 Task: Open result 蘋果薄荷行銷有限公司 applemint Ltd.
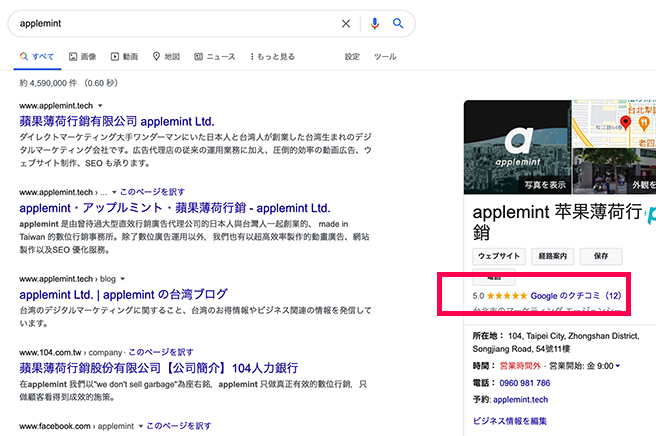click(x=117, y=121)
